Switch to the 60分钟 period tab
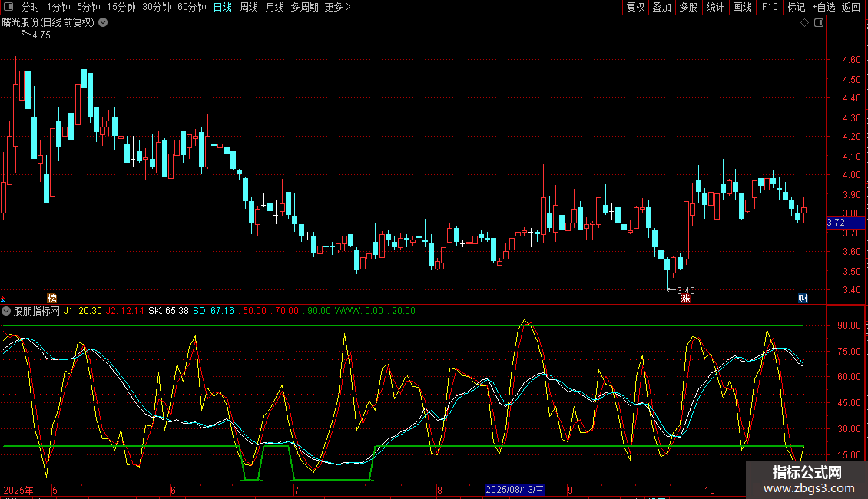 (191, 8)
